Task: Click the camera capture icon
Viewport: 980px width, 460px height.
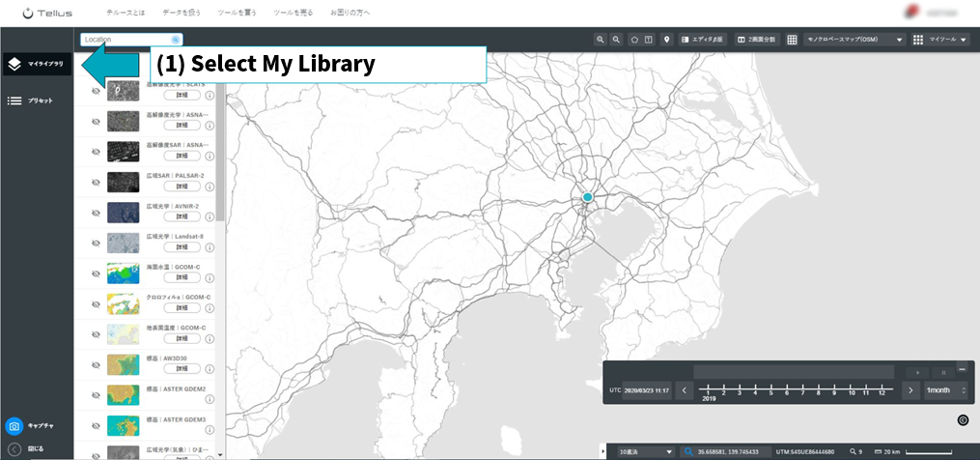Action: tap(14, 426)
